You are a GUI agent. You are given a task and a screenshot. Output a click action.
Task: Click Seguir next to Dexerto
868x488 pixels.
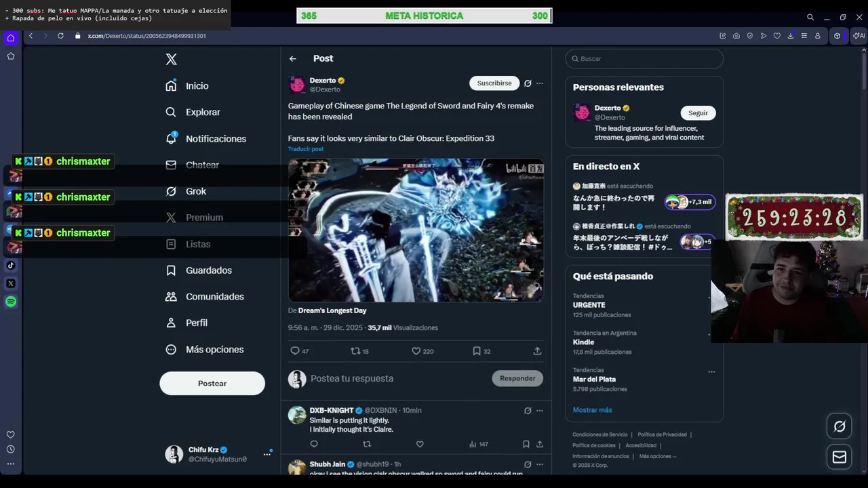[698, 113]
